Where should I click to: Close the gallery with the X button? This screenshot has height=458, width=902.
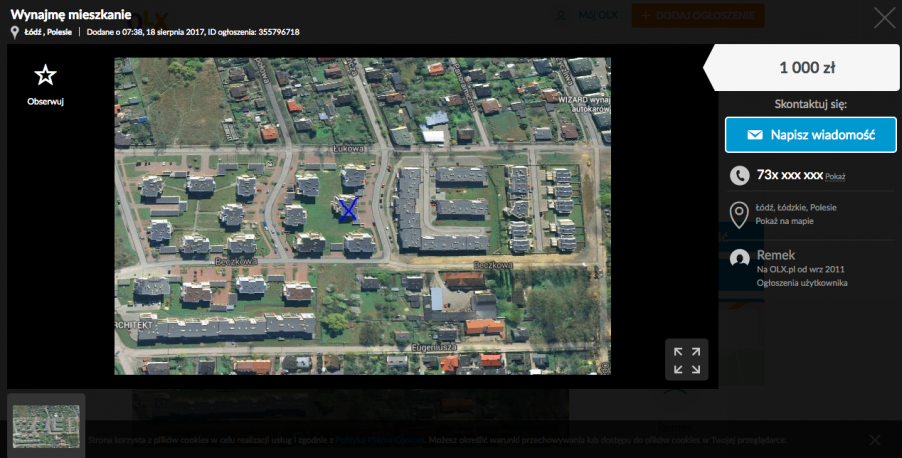[x=884, y=18]
